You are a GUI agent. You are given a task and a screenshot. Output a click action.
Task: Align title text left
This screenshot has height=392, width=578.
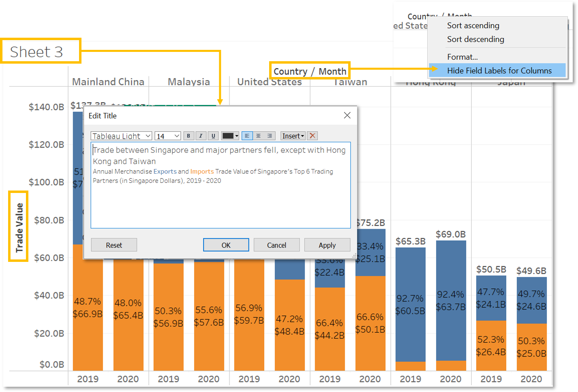pyautogui.click(x=247, y=136)
